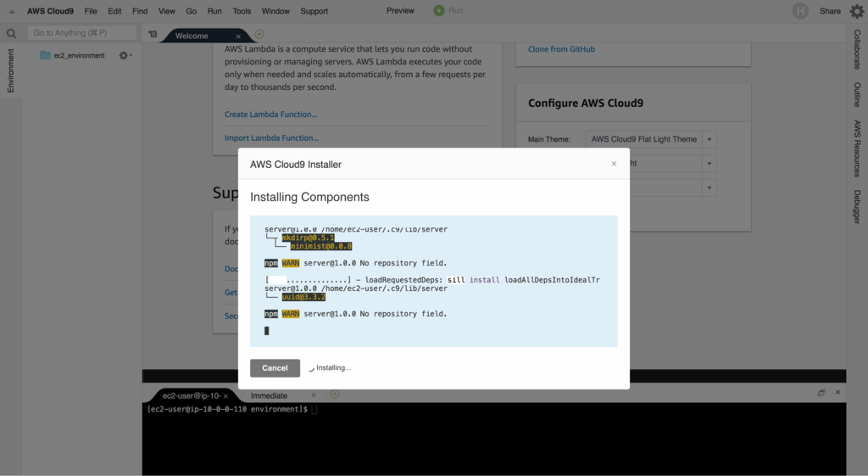Click the Run play icon

[x=439, y=10]
